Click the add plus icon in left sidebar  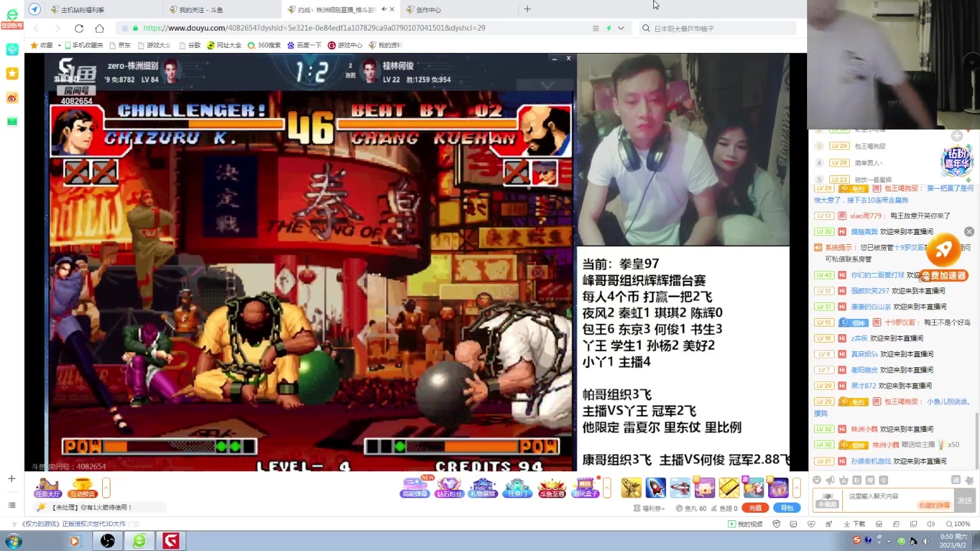(x=11, y=478)
